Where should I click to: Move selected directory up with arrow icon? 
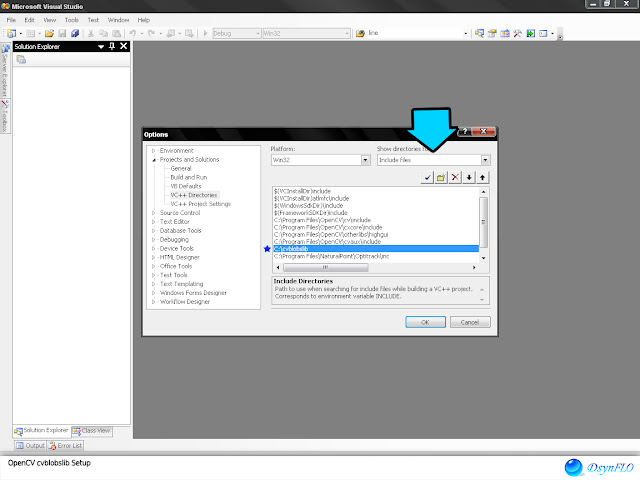(x=483, y=178)
